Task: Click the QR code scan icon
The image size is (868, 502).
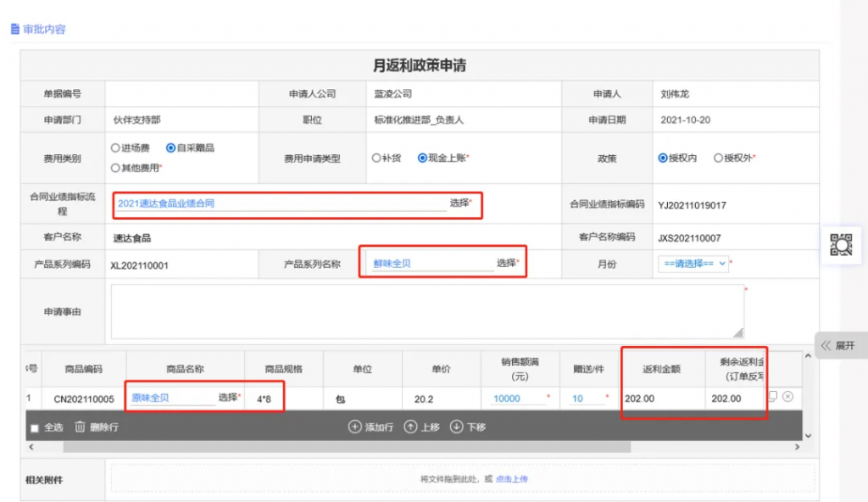Action: click(840, 244)
